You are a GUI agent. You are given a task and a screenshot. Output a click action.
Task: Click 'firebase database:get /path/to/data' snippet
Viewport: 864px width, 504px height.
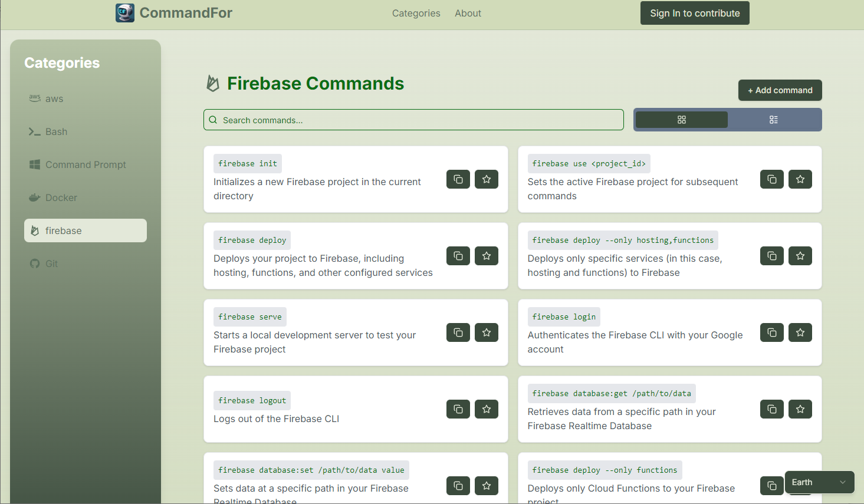(x=612, y=393)
